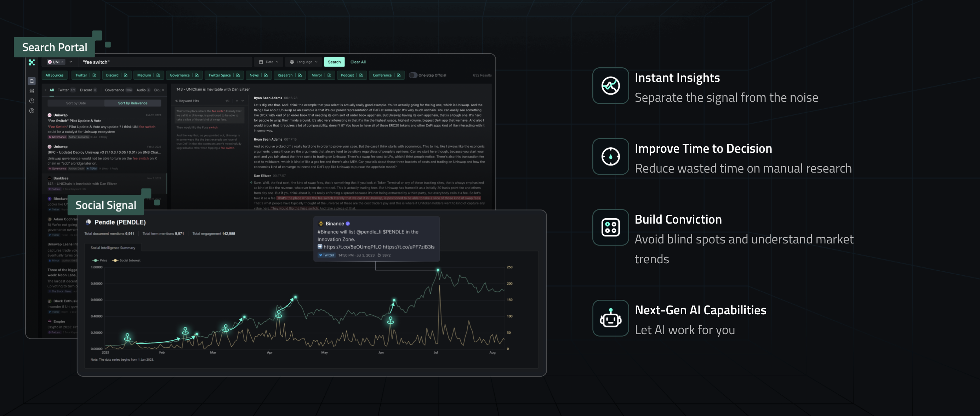Edit the Mirror source filter
The height and width of the screenshot is (416, 980).
point(329,75)
